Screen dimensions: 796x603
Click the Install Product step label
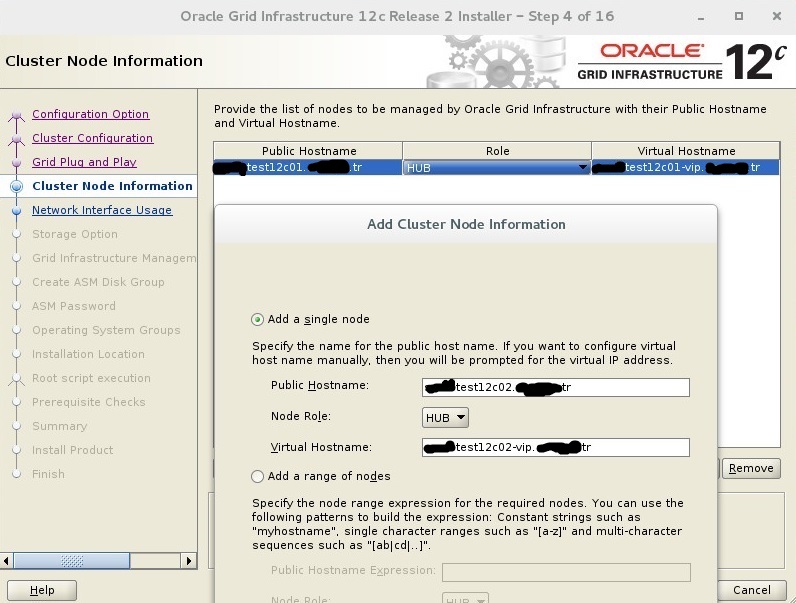click(x=73, y=450)
